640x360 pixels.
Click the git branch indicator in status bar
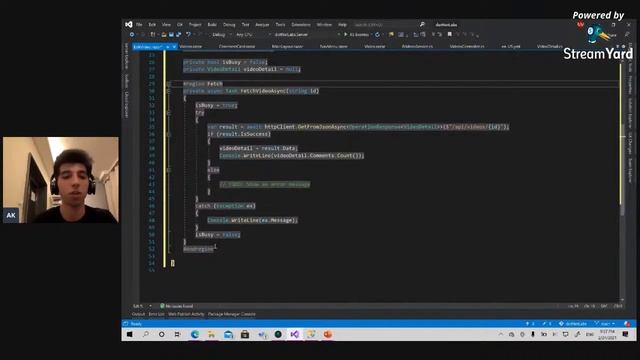[605, 324]
